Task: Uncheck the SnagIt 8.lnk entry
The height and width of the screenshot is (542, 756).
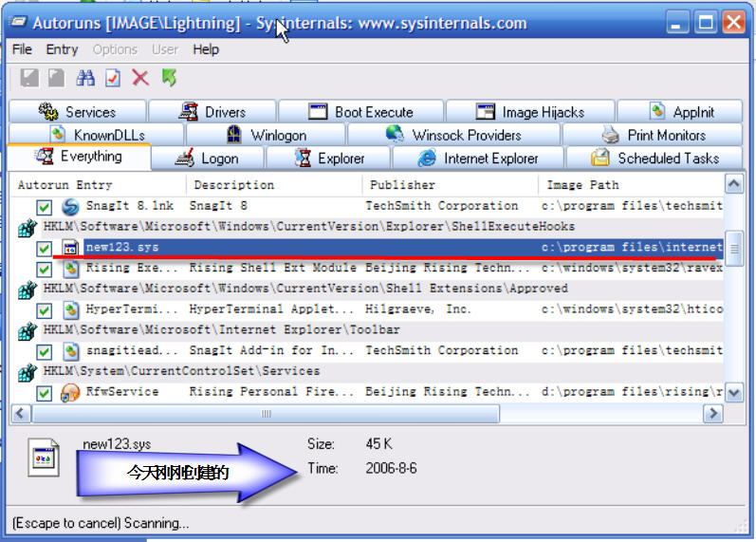Action: coord(44,207)
